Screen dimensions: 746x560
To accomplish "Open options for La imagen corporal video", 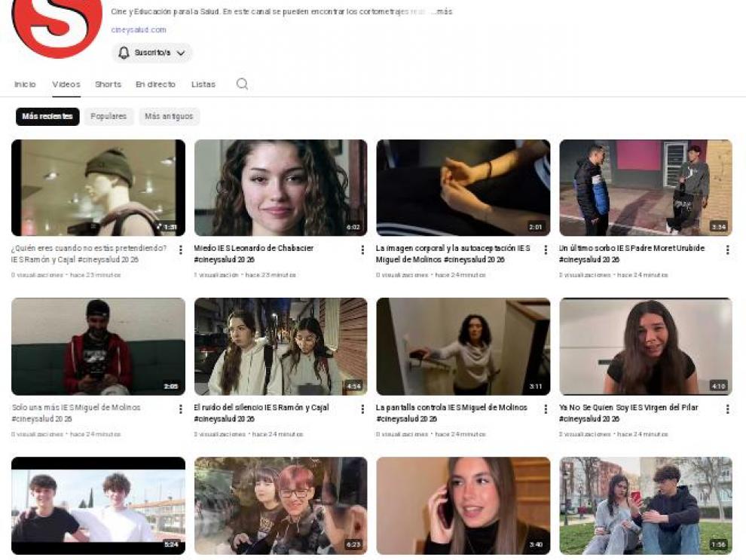I will pyautogui.click(x=546, y=250).
